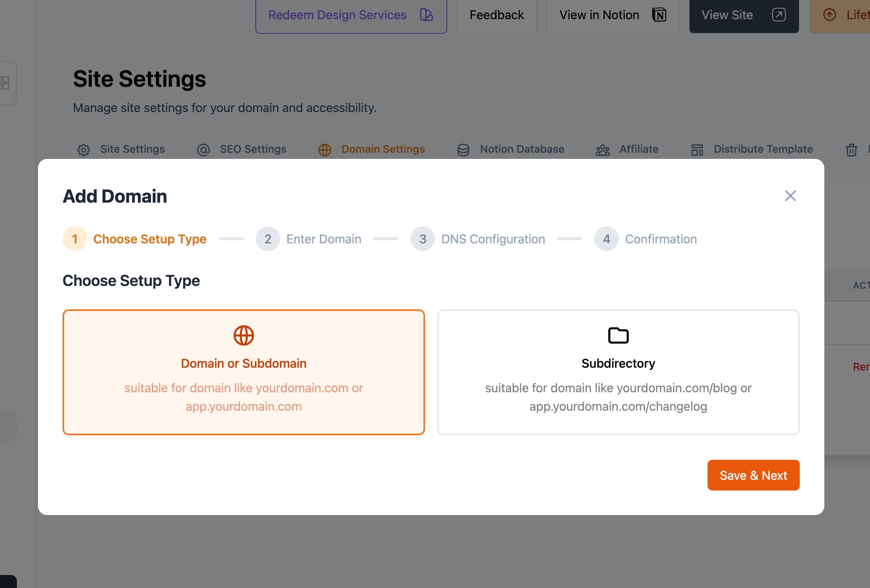Click the at-sign icon for SEO Settings

tap(203, 150)
